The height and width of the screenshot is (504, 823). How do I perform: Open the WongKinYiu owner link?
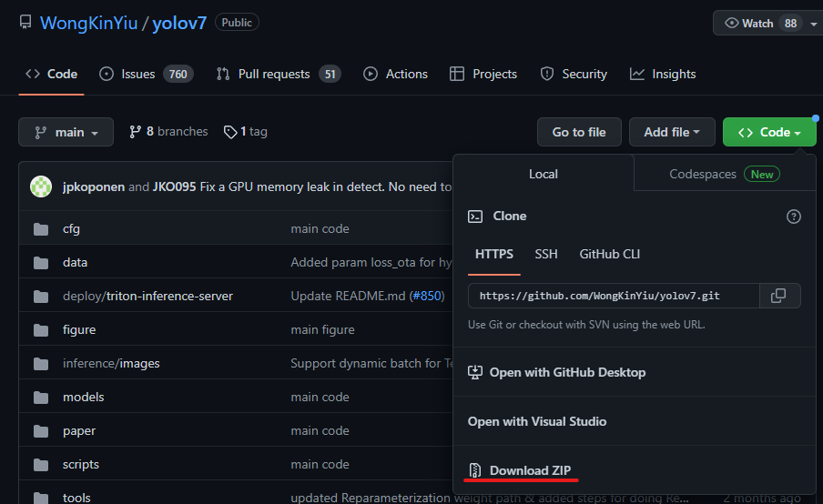pos(88,23)
